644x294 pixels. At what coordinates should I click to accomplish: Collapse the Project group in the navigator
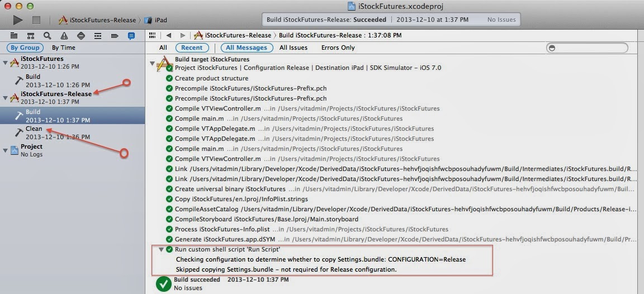(x=6, y=151)
